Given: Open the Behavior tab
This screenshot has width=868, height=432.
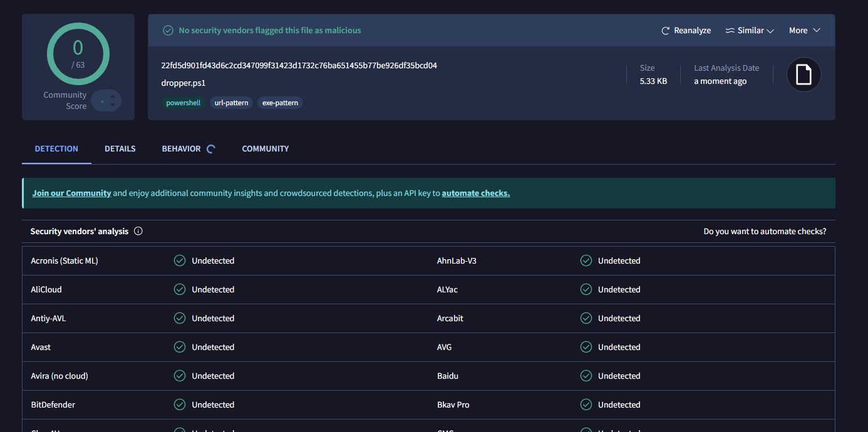Looking at the screenshot, I should coord(181,149).
